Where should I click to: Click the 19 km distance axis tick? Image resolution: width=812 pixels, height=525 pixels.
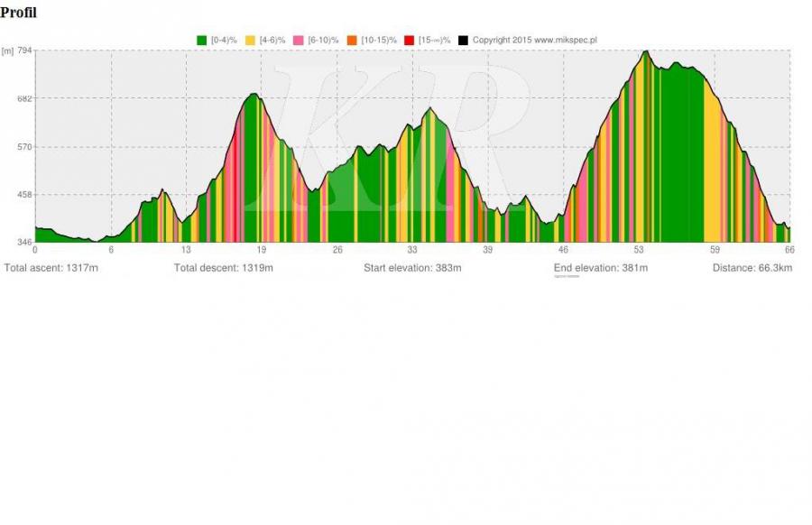coord(261,250)
